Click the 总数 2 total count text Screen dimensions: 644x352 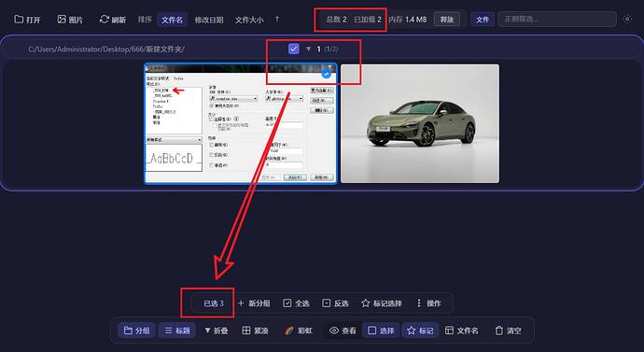coord(336,20)
